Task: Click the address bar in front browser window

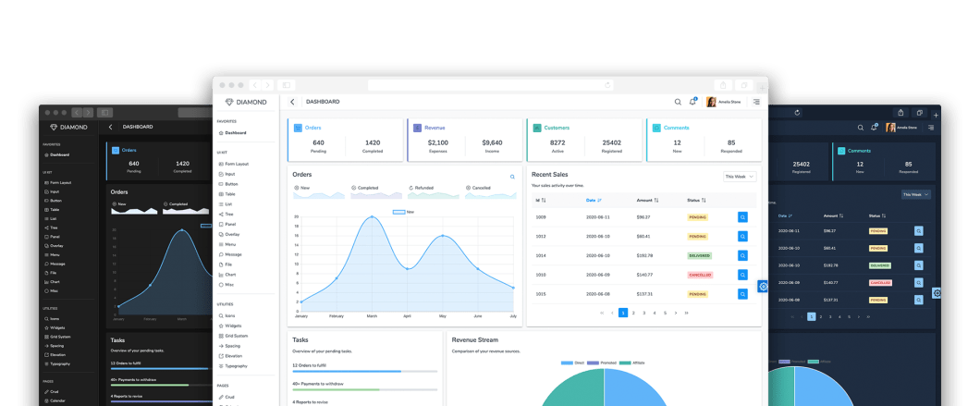Action: click(491, 85)
